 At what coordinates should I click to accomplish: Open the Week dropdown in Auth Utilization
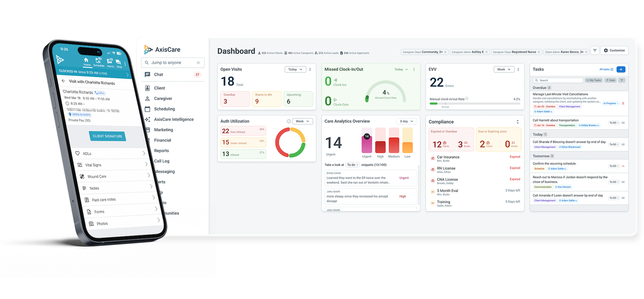[x=303, y=121]
